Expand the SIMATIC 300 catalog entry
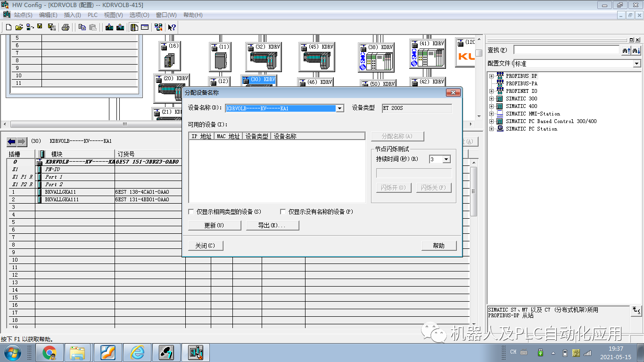 pyautogui.click(x=492, y=99)
